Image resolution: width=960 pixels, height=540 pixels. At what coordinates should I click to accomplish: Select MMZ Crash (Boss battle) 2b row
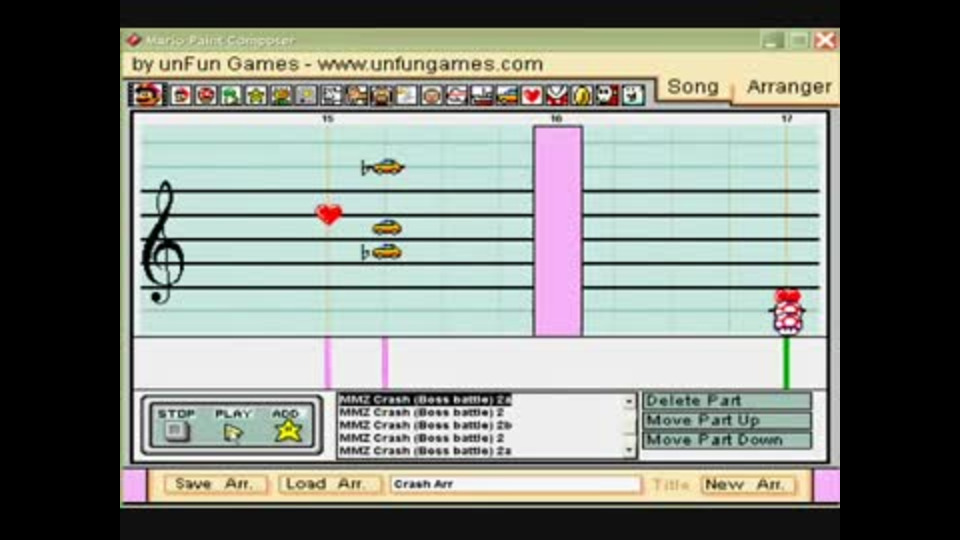pyautogui.click(x=426, y=425)
